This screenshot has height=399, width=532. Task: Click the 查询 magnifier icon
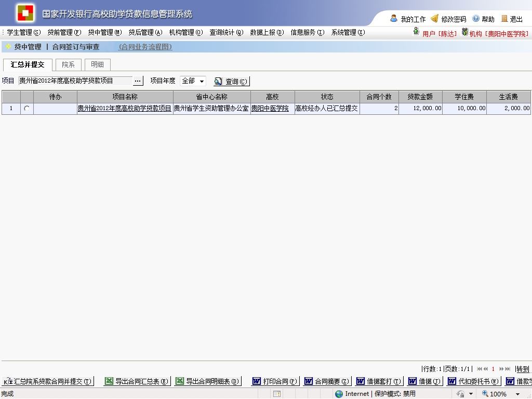pyautogui.click(x=218, y=81)
